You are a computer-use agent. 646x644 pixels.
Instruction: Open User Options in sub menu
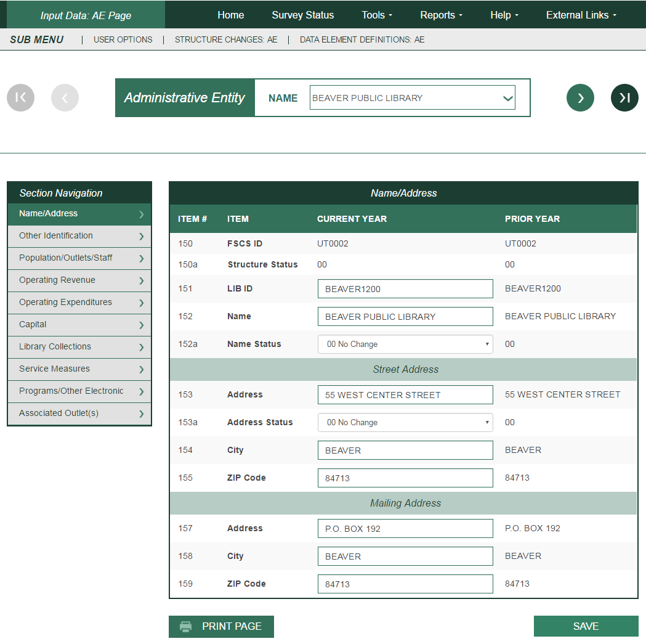click(x=123, y=39)
